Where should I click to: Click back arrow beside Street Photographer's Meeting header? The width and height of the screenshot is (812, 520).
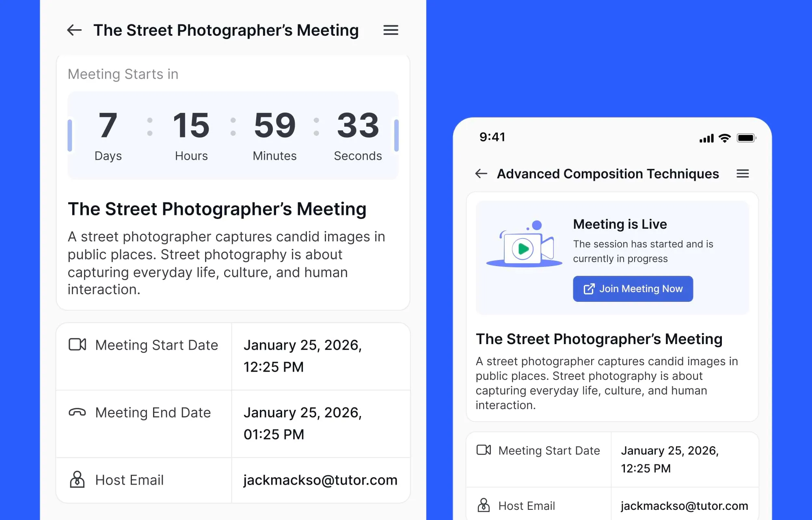tap(74, 30)
